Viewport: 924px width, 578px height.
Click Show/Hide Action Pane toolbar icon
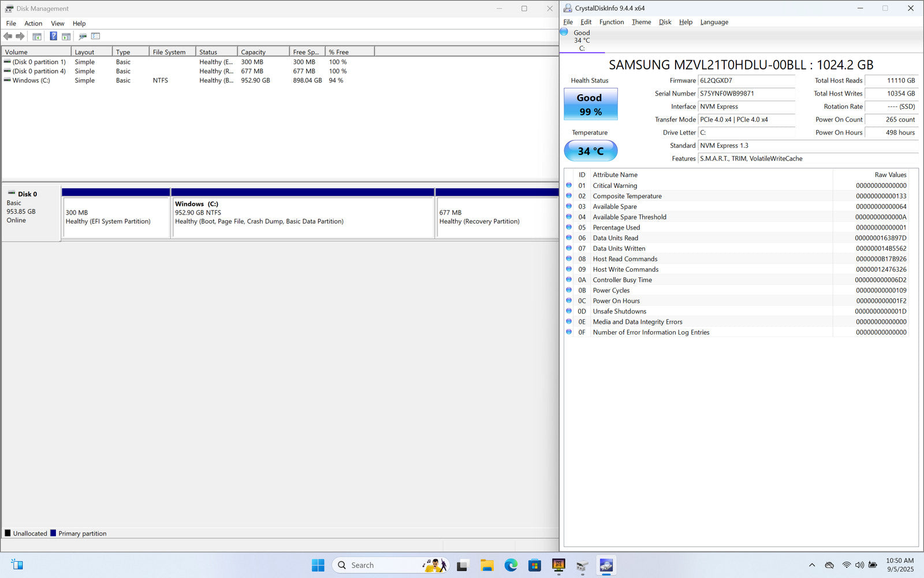66,36
